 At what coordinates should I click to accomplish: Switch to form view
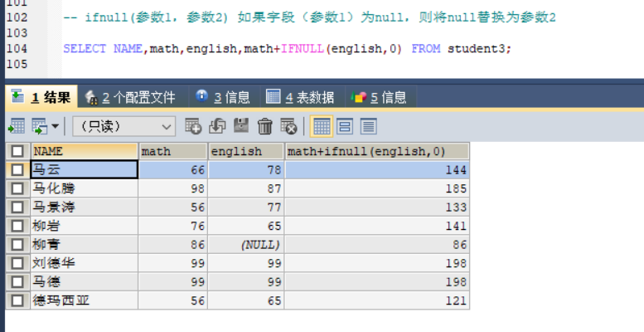pos(345,126)
